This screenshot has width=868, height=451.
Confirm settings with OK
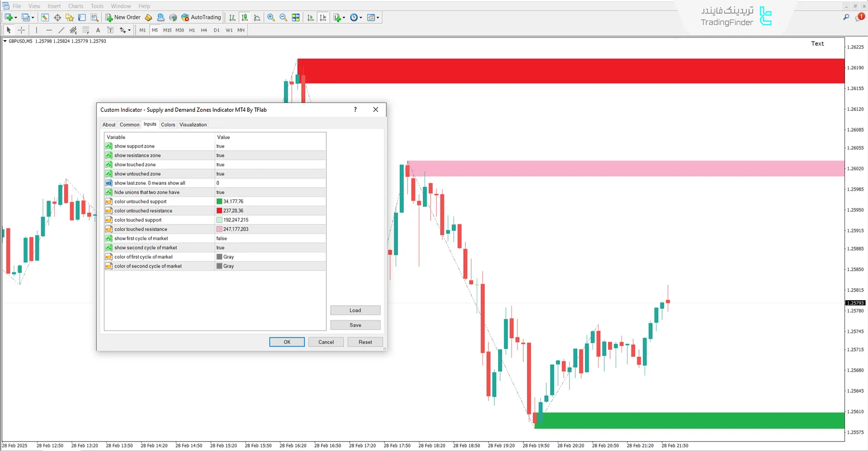click(287, 342)
